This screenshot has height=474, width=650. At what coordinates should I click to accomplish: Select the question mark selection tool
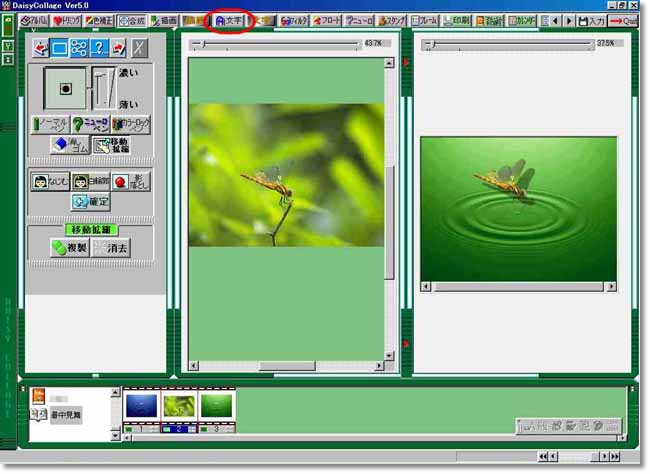(x=99, y=48)
